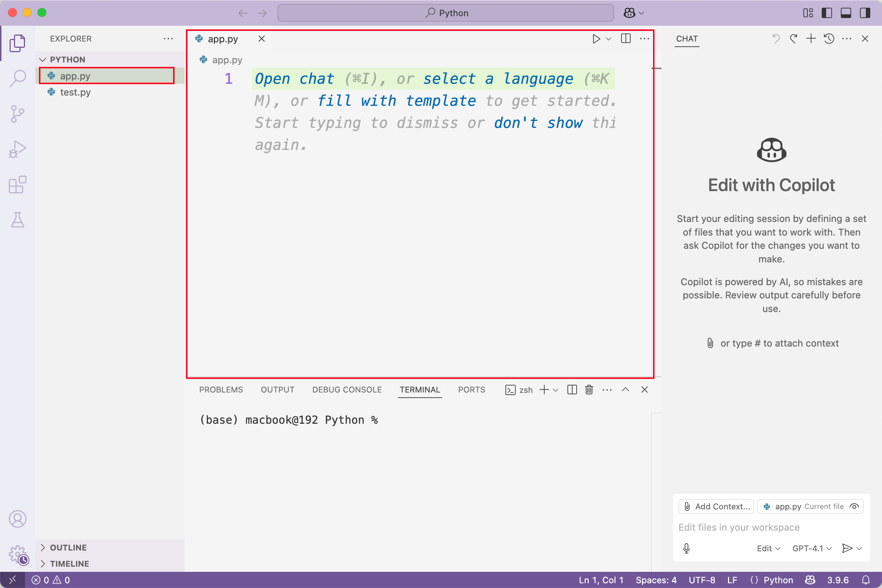Viewport: 882px width, 588px height.
Task: Switch to the PROBLEMS panel tab
Action: click(x=221, y=390)
